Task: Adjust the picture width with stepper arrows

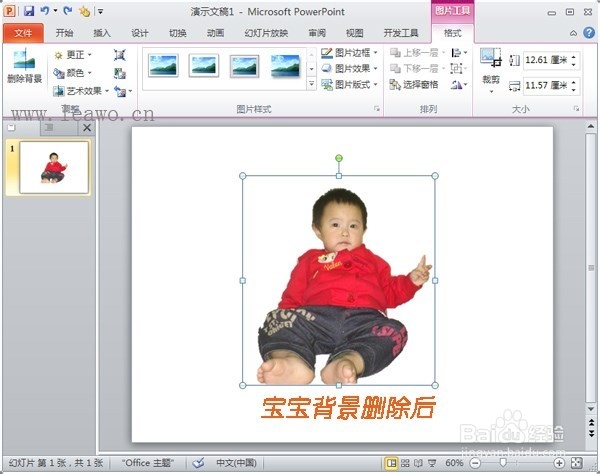Action: 574,85
